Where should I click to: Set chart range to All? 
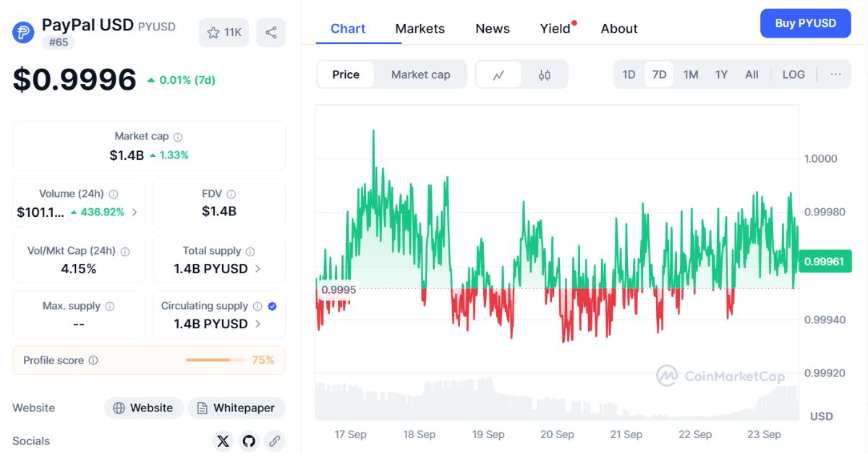point(752,74)
